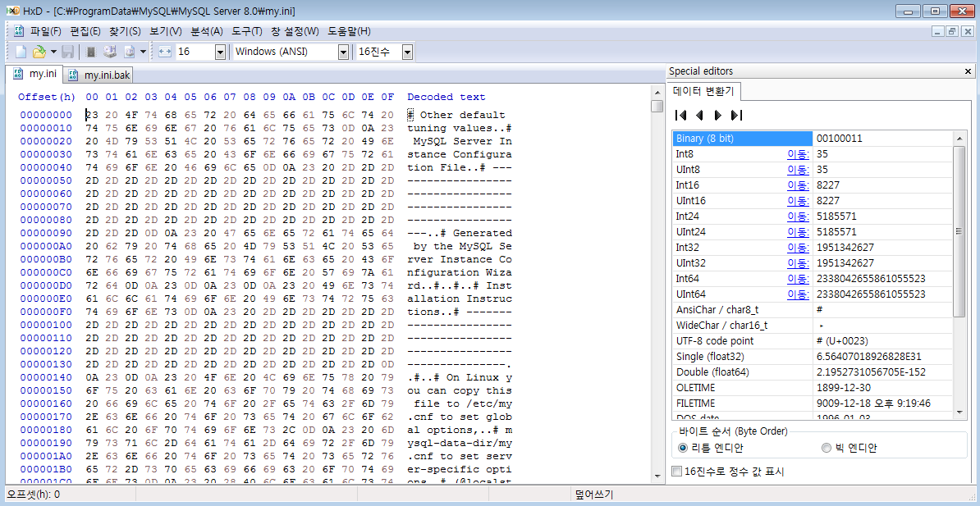This screenshot has height=506, width=980.
Task: Open the bytes-per-row dropdown showing 16
Action: click(x=220, y=52)
